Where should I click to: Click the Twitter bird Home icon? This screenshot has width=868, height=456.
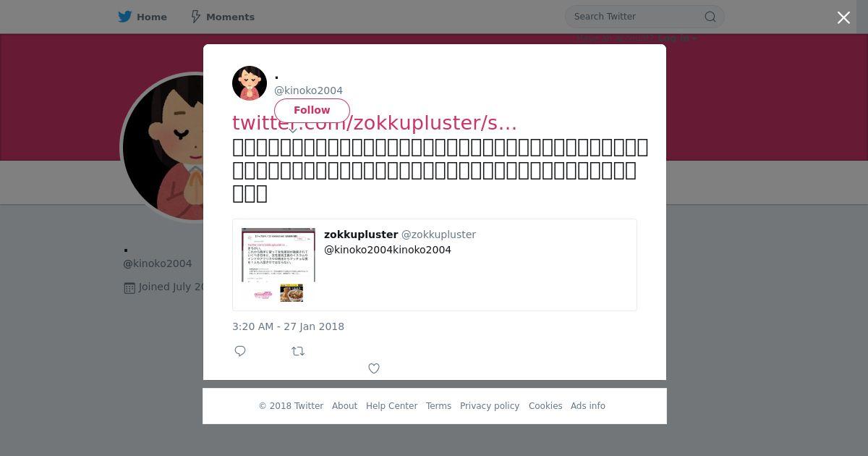coord(125,17)
